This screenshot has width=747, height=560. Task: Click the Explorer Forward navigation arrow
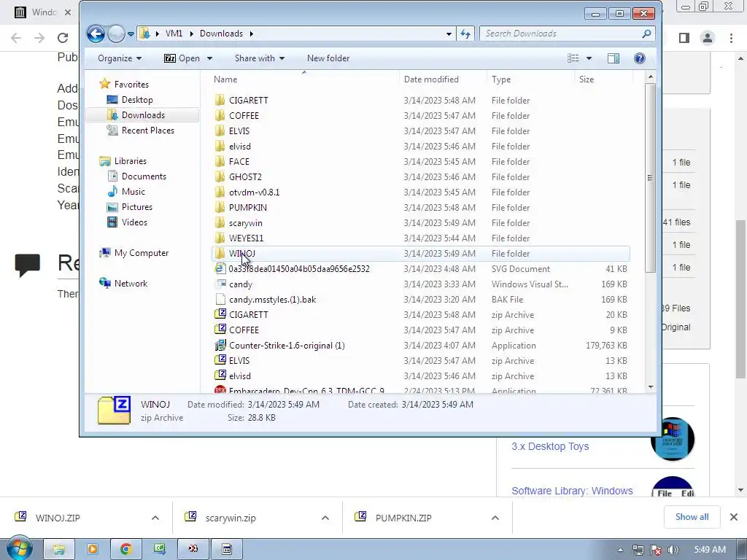116,34
